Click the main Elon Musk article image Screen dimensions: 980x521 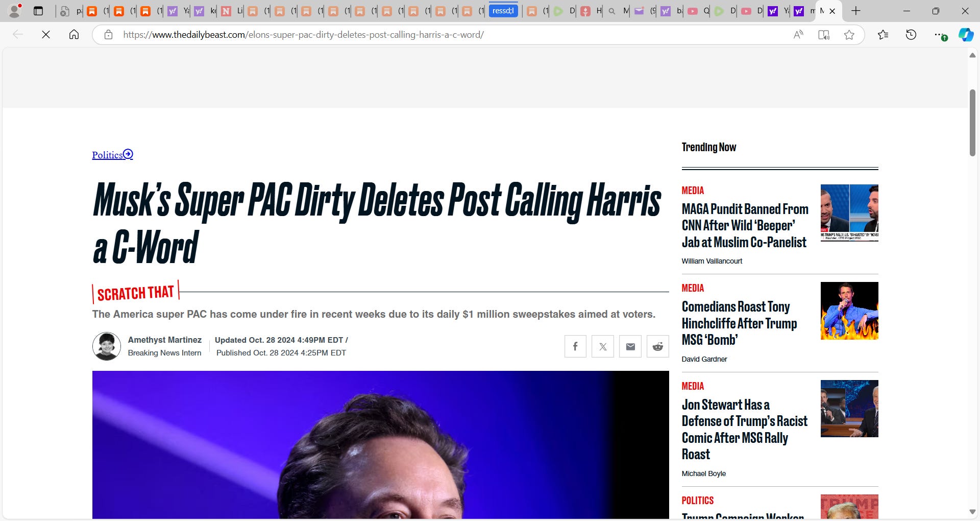(x=380, y=444)
